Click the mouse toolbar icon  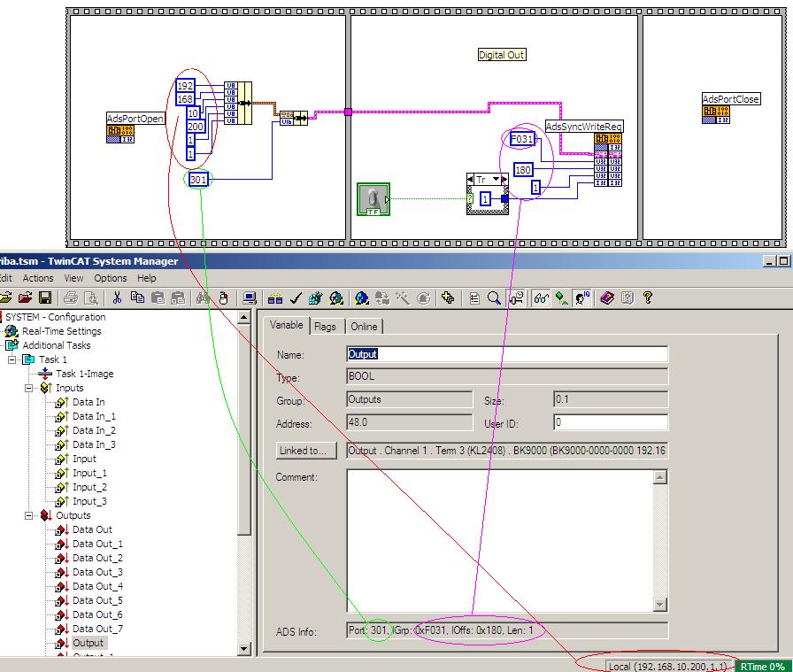click(224, 298)
